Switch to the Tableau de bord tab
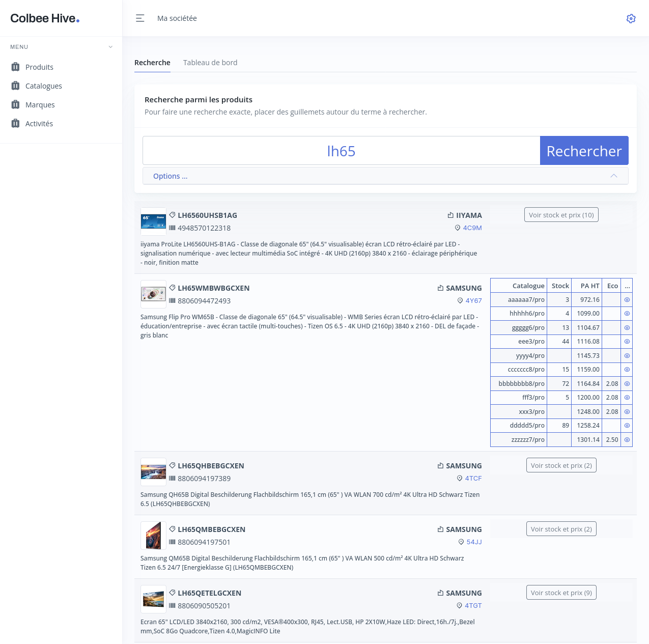The width and height of the screenshot is (649, 644). click(x=210, y=63)
